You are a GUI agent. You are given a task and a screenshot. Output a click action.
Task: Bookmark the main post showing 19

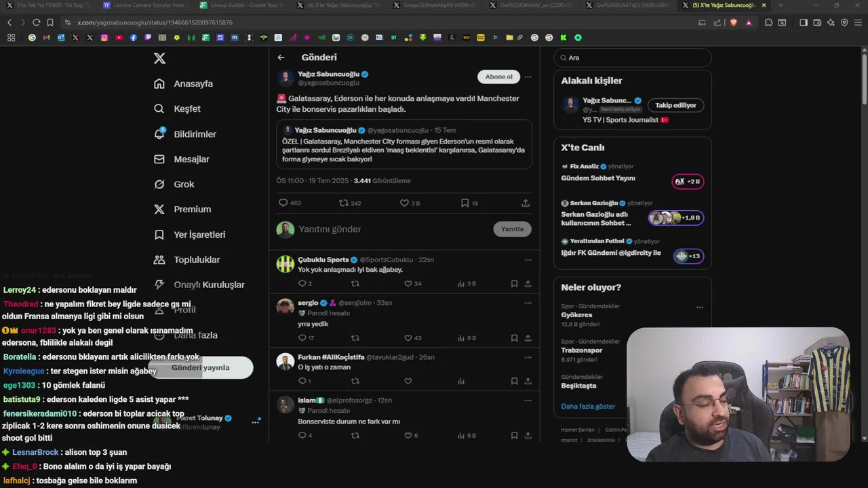[465, 203]
